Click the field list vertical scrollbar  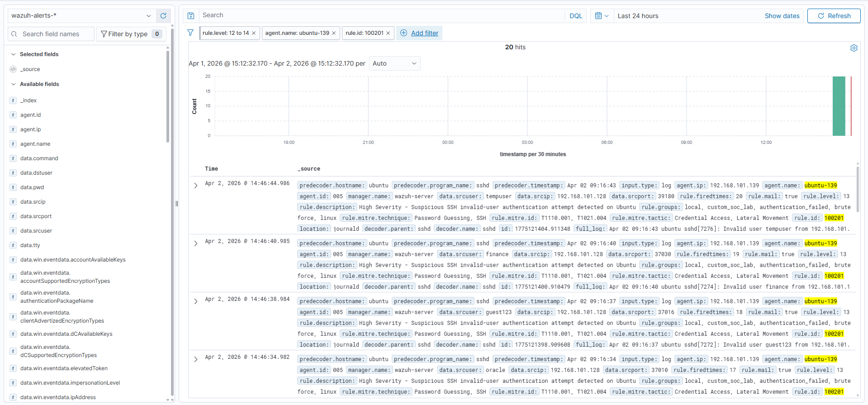(x=168, y=96)
